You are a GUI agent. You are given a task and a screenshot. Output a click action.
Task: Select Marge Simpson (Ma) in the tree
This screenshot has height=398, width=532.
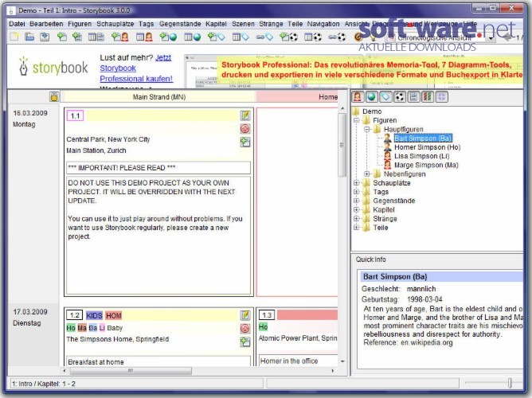pyautogui.click(x=426, y=165)
